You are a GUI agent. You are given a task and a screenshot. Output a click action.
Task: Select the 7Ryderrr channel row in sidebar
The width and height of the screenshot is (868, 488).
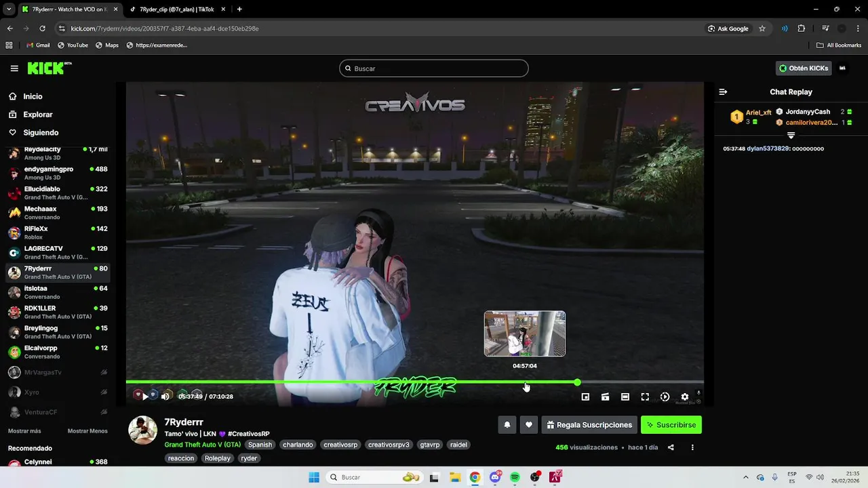point(58,272)
